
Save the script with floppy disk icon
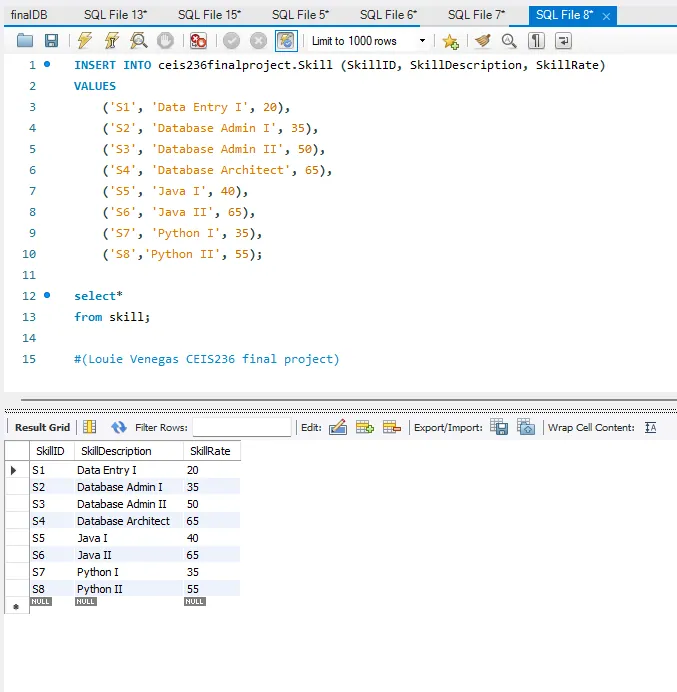[52, 41]
